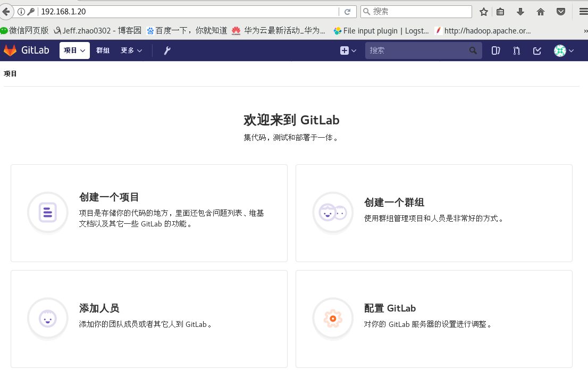Click the configure GitLab gear icon
The height and width of the screenshot is (370, 588).
pyautogui.click(x=333, y=318)
